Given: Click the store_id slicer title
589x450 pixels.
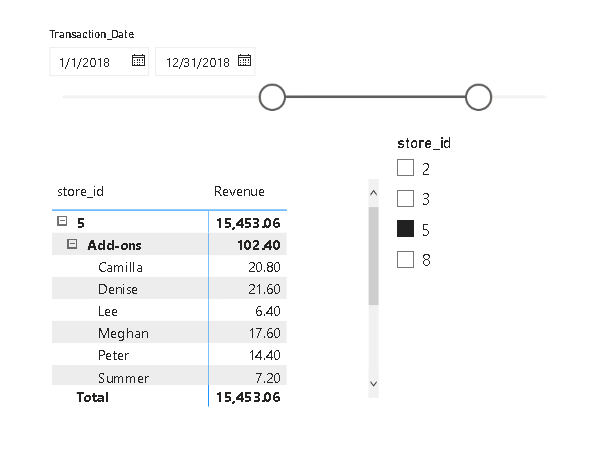Looking at the screenshot, I should coord(424,143).
